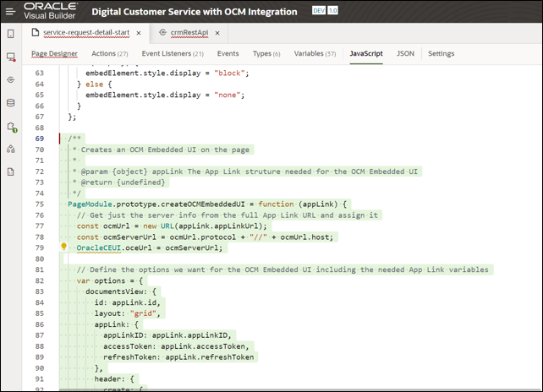Switch to the Page Designer tab
The height and width of the screenshot is (392, 543).
pos(54,54)
